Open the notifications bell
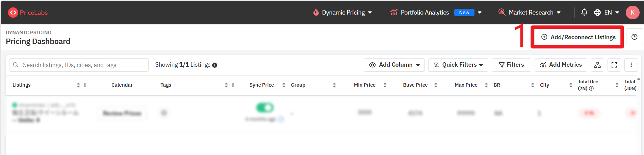 pyautogui.click(x=584, y=13)
